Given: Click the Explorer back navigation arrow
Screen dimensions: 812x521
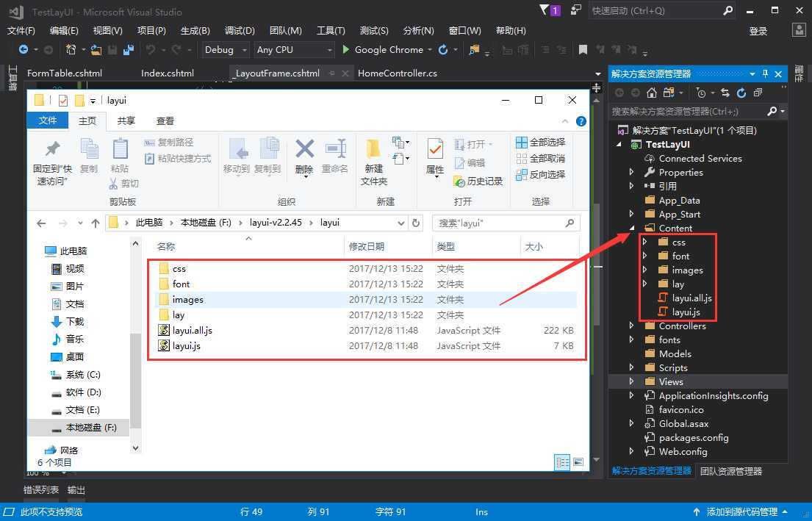Looking at the screenshot, I should tap(41, 223).
